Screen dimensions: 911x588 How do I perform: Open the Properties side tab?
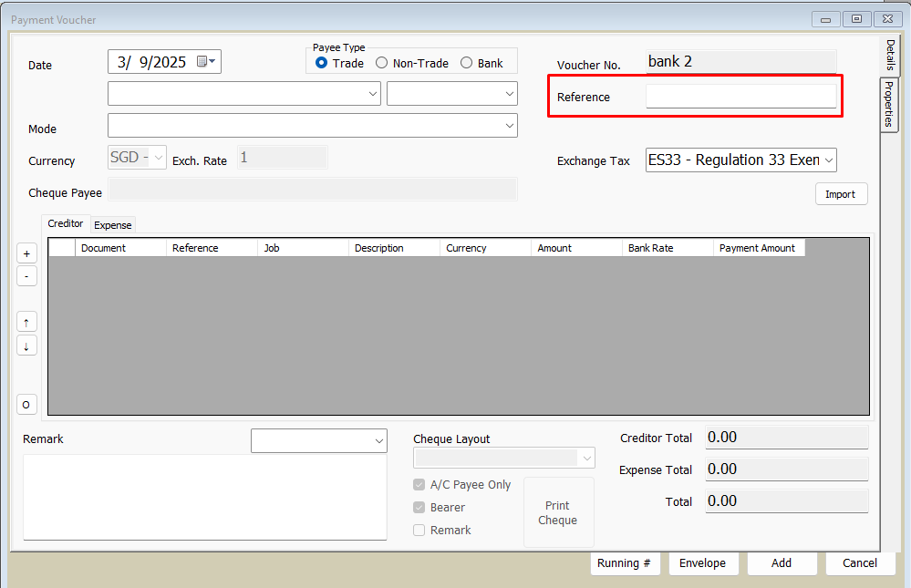pyautogui.click(x=889, y=105)
